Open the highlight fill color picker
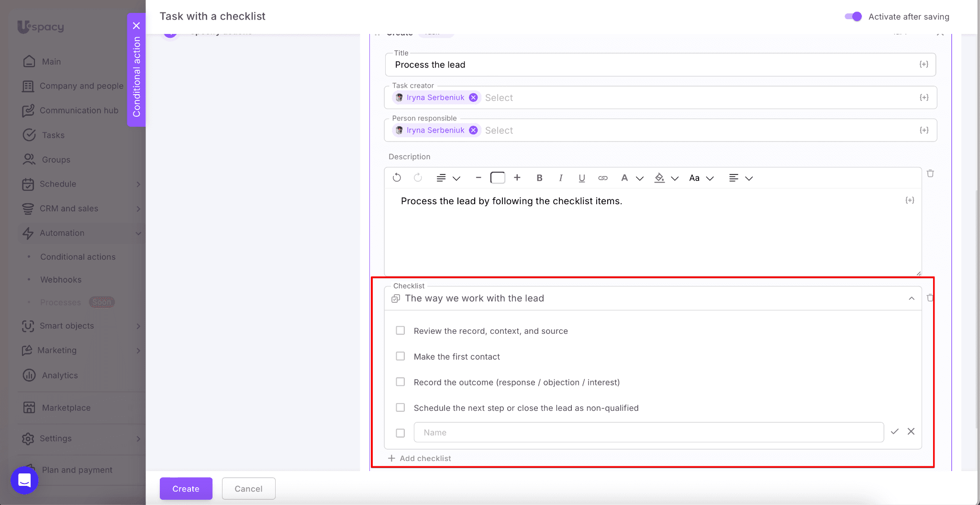The image size is (980, 505). click(x=659, y=178)
